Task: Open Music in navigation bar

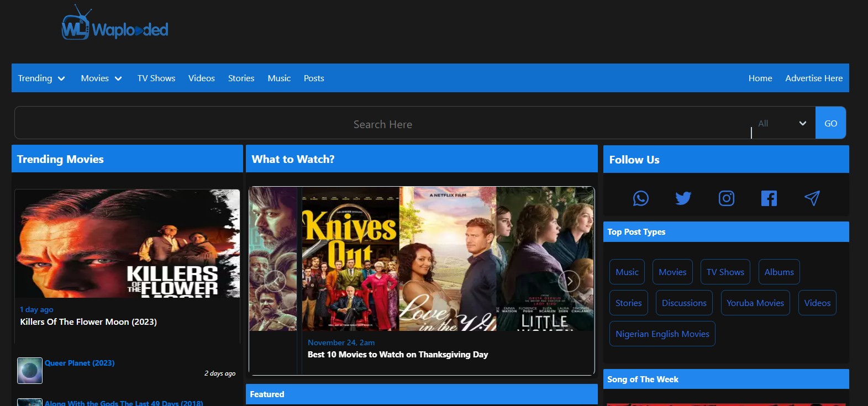Action: click(x=279, y=78)
